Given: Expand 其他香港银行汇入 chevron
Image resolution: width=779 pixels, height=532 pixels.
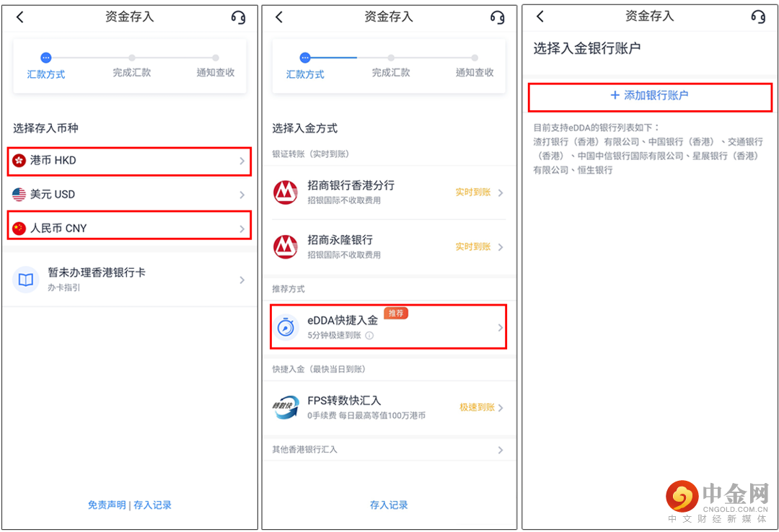Looking at the screenshot, I should point(501,450).
